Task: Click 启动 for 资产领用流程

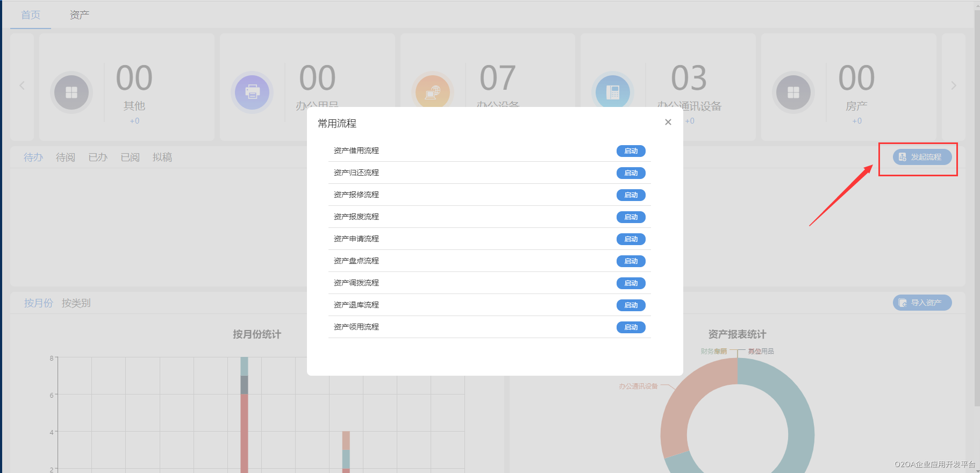Action: 631,327
